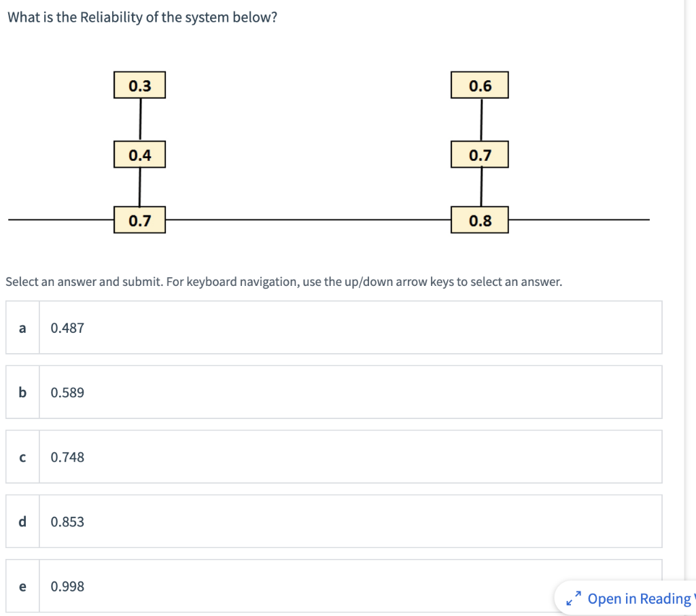Click the diagonal arrows expand icon
Screen dimensions: 696x616
tap(573, 598)
